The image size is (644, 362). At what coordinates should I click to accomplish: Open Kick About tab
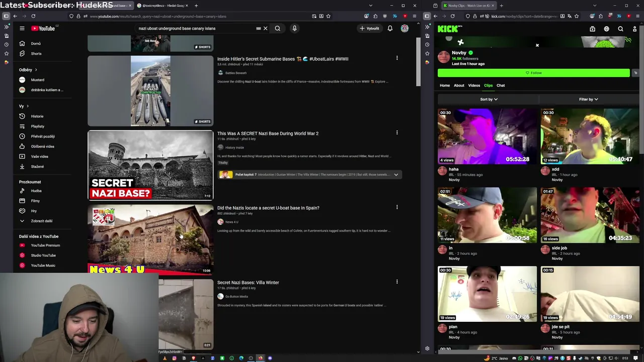pyautogui.click(x=459, y=85)
